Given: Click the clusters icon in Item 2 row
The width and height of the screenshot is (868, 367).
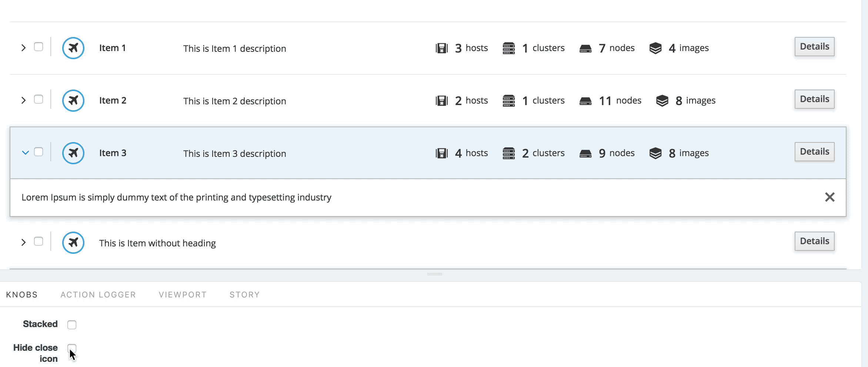Looking at the screenshot, I should [x=509, y=101].
